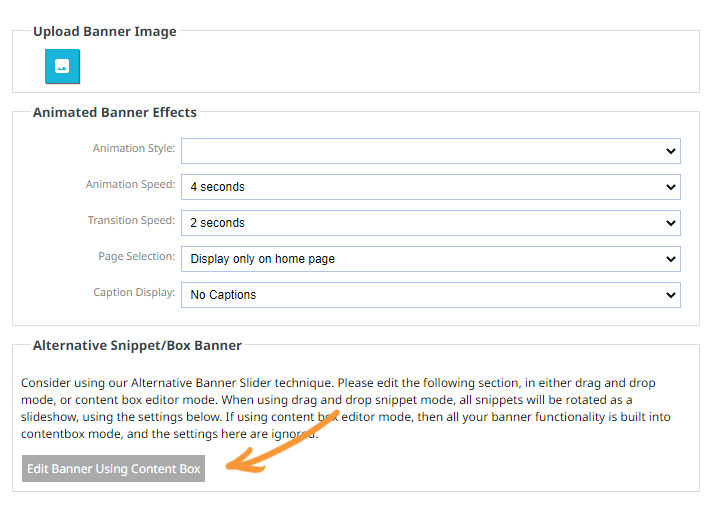Image resolution: width=711 pixels, height=520 pixels.
Task: Click the 'Transition Speed:' field label
Action: 131,221
